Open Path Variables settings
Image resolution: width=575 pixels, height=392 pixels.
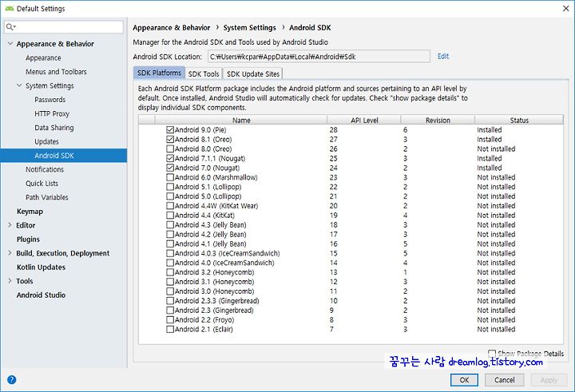coord(47,197)
